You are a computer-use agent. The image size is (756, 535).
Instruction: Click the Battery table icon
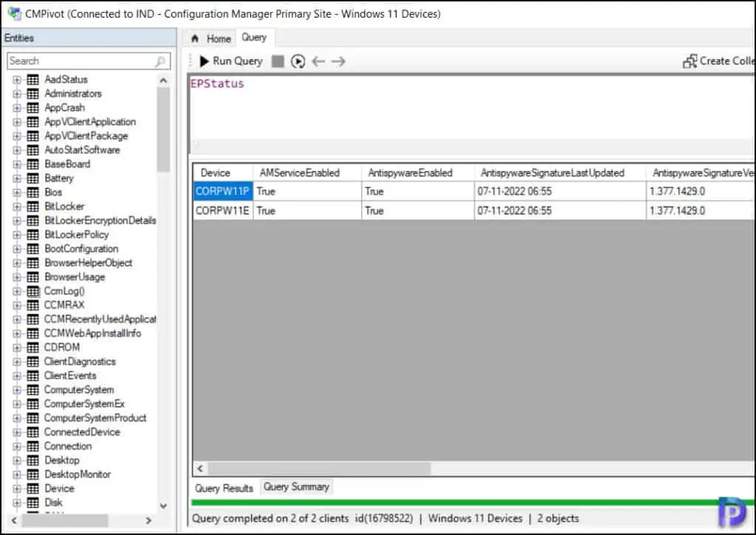tap(32, 179)
